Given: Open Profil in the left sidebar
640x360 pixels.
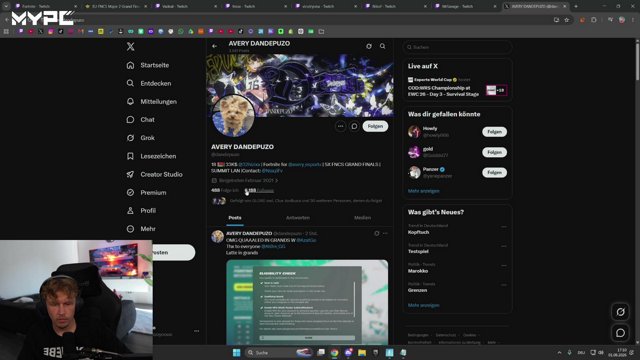Looking at the screenshot, I should [141, 211].
